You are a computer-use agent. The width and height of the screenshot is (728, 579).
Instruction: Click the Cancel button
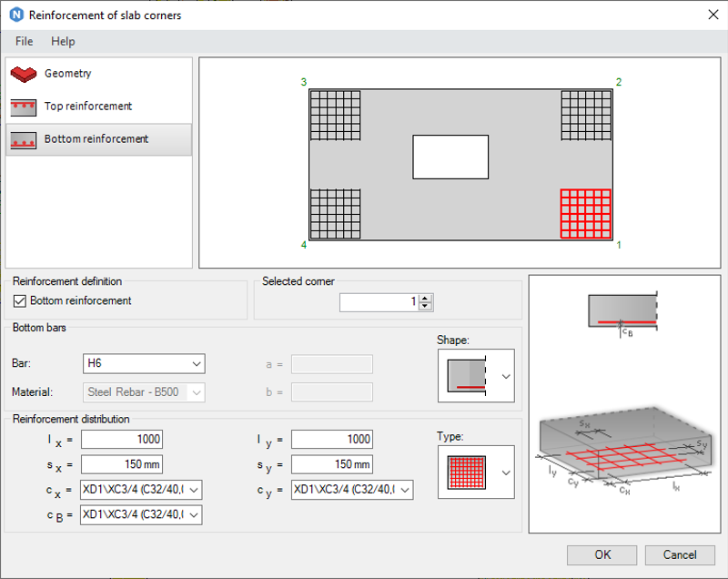[680, 554]
